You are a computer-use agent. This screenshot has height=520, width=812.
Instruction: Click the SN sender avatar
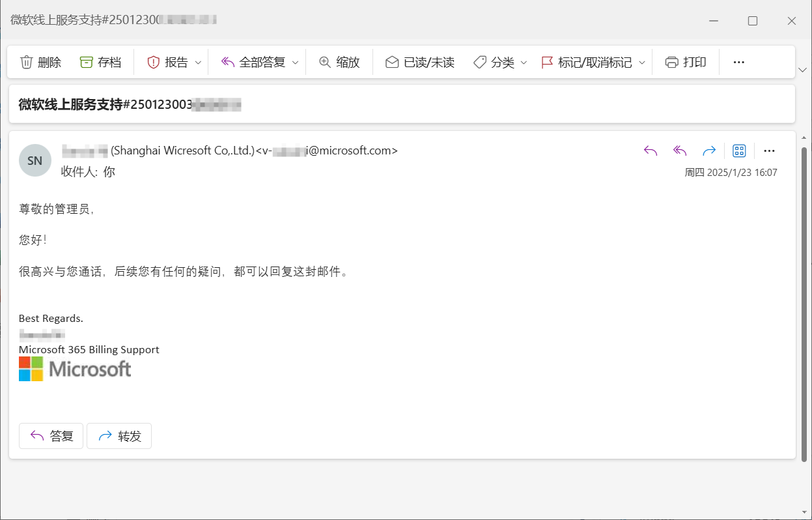coord(35,160)
